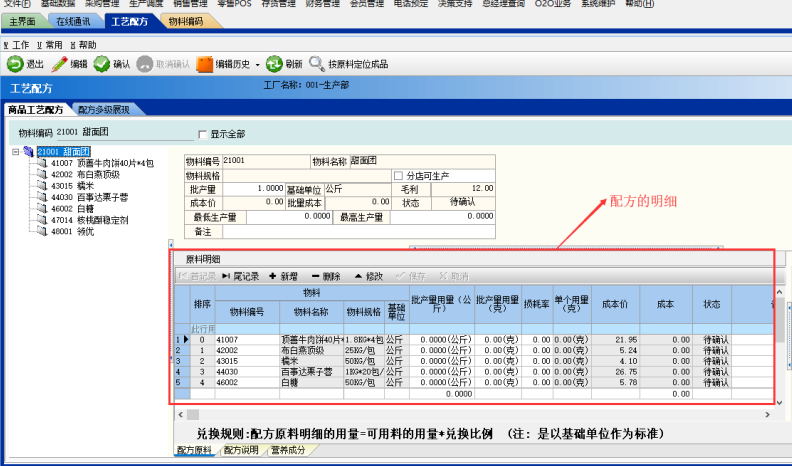Toggle the 分店可生产 checkbox
The height and width of the screenshot is (466, 792).
[x=398, y=176]
